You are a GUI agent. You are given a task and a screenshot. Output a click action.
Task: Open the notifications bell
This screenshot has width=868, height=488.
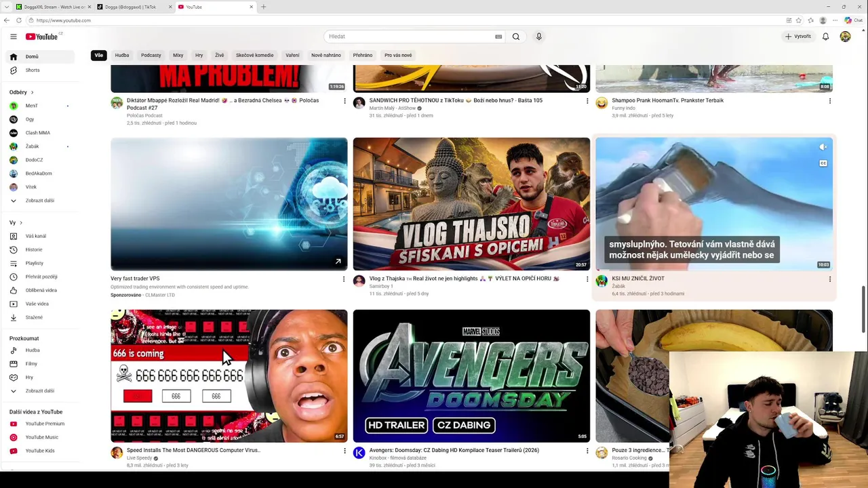pyautogui.click(x=825, y=37)
